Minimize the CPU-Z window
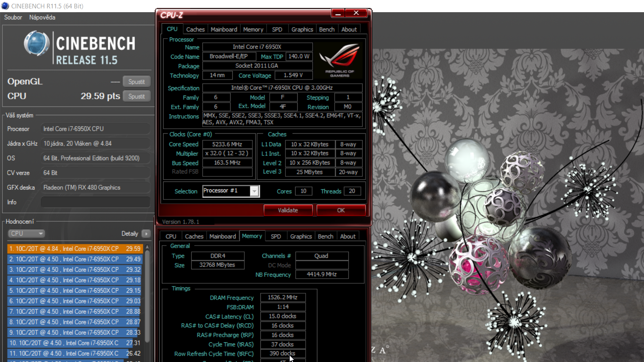644x362 pixels. [338, 13]
